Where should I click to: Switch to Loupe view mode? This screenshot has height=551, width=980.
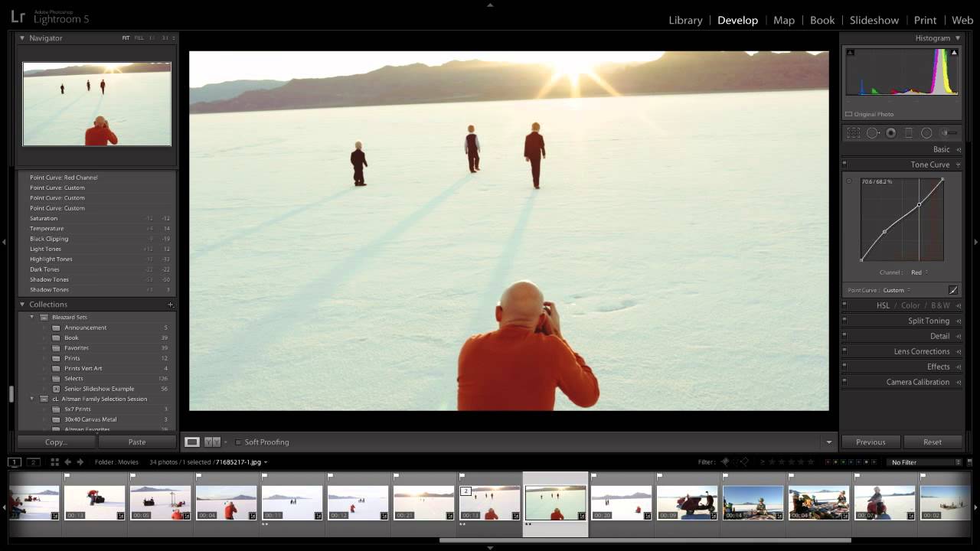(x=192, y=442)
